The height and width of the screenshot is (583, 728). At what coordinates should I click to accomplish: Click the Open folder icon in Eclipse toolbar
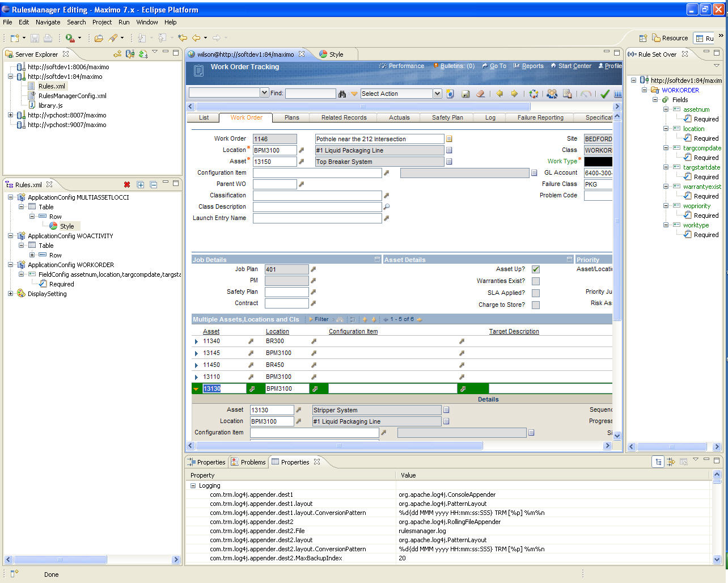pos(99,38)
